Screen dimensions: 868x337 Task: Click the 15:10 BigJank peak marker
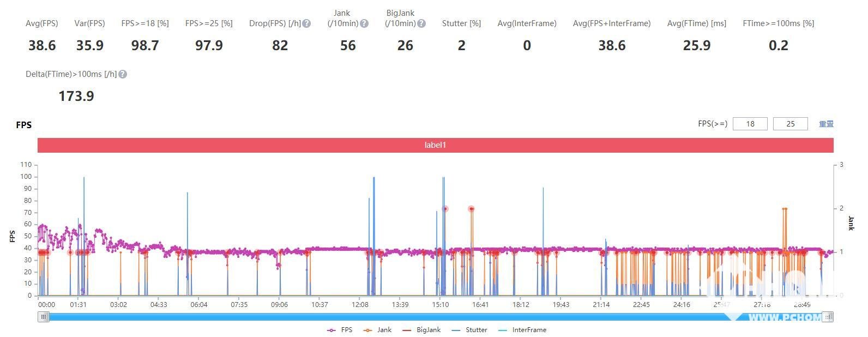click(445, 209)
